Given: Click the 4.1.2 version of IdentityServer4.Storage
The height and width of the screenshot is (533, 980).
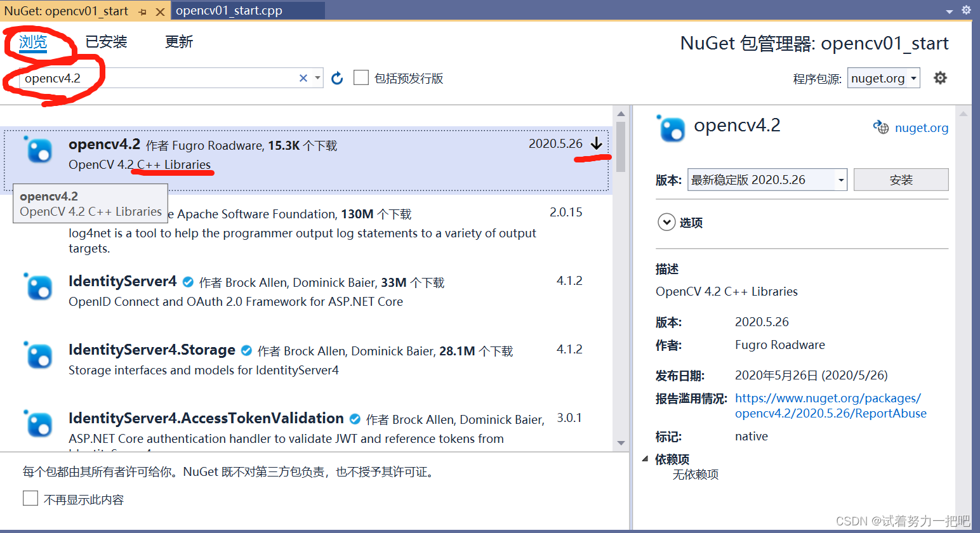Looking at the screenshot, I should 569,349.
